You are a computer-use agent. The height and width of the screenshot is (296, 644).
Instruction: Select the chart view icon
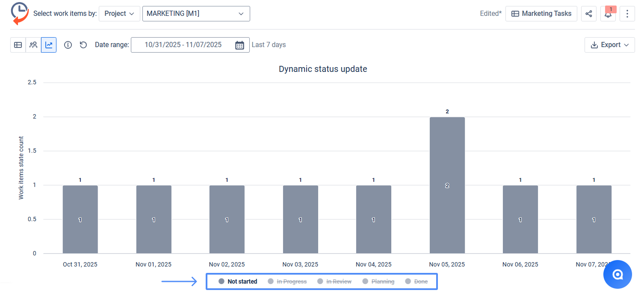(49, 45)
